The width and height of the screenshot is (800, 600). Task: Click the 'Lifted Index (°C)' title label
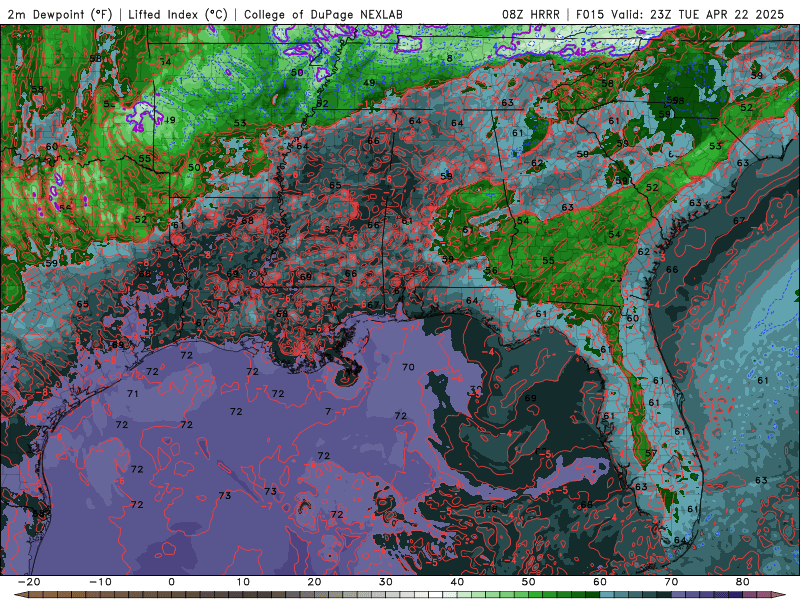point(178,14)
